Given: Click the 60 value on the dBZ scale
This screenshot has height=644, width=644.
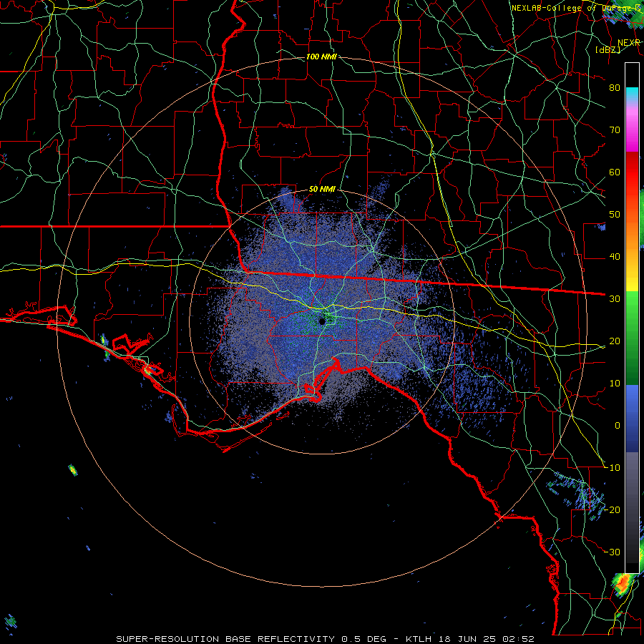Looking at the screenshot, I should (x=615, y=172).
